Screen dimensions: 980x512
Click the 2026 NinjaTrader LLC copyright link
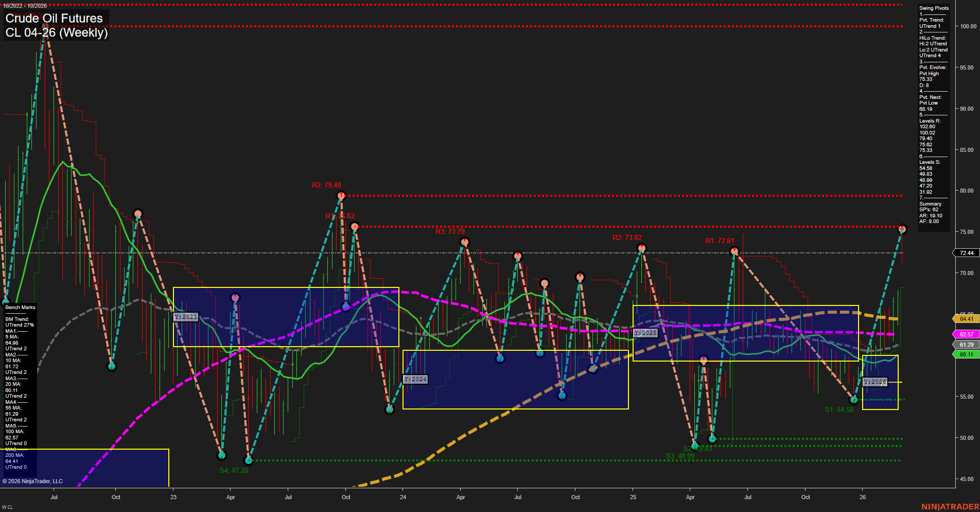click(x=32, y=481)
